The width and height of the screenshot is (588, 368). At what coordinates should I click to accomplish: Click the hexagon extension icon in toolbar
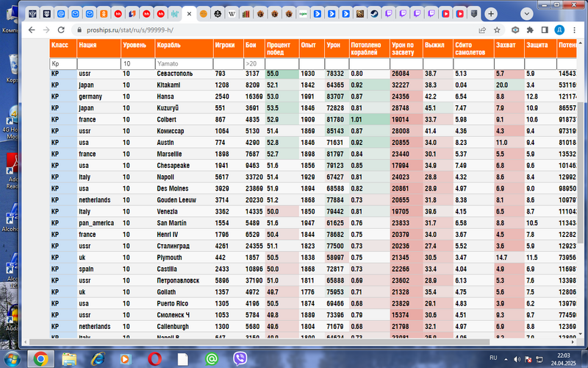[x=516, y=30]
